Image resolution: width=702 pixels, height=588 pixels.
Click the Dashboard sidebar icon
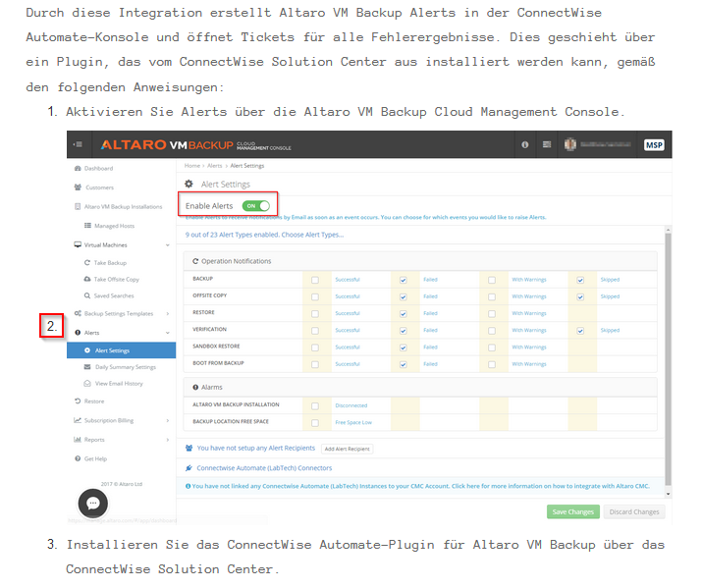point(78,169)
